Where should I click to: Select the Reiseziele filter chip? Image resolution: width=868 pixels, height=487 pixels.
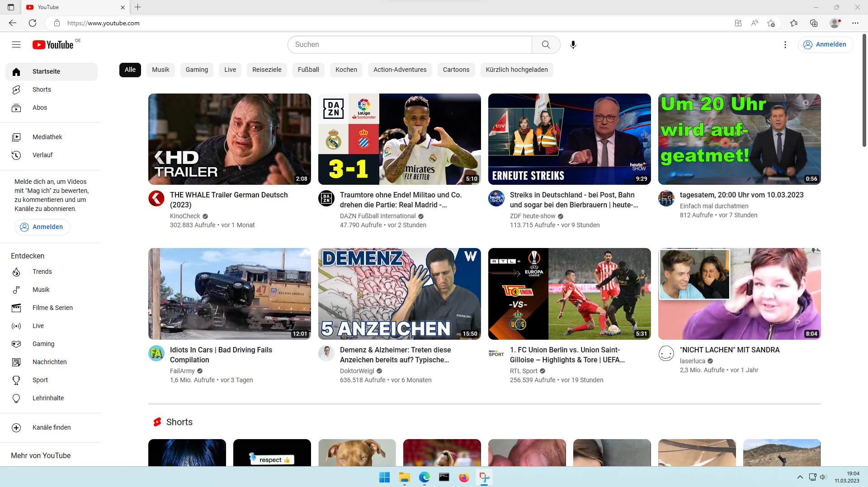(267, 70)
